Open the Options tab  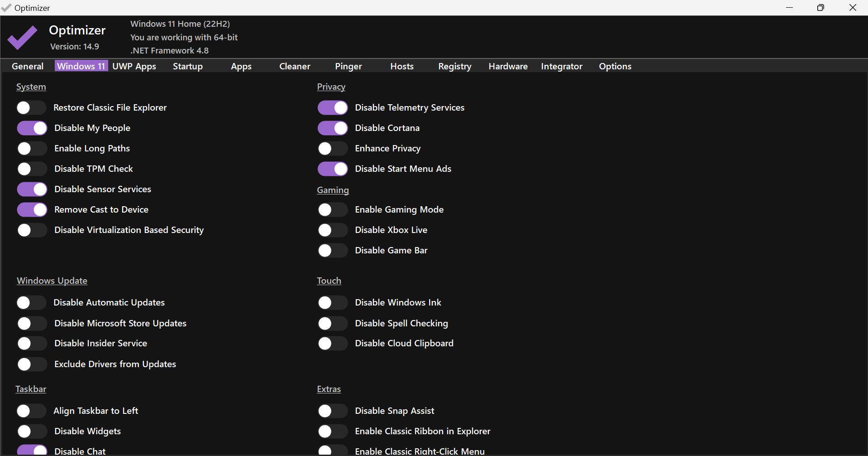pyautogui.click(x=615, y=66)
